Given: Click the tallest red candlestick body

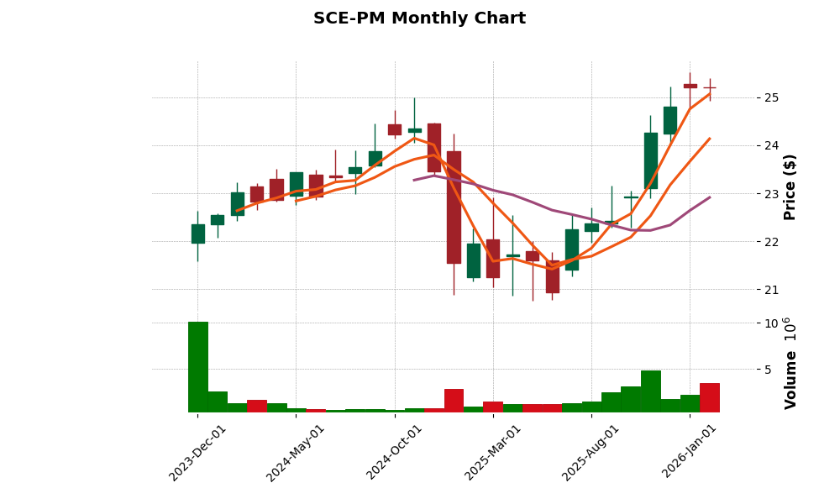Looking at the screenshot, I should tap(454, 207).
